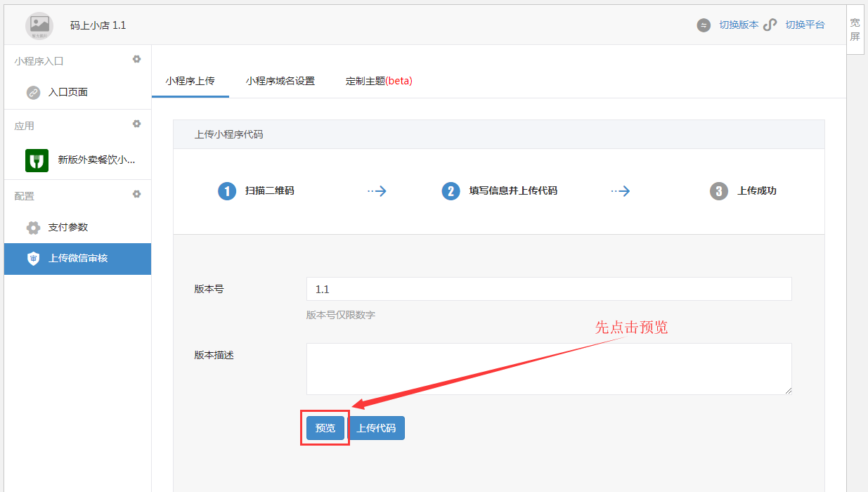Click the green fork-knife app icon
This screenshot has width=868, height=492.
point(37,160)
